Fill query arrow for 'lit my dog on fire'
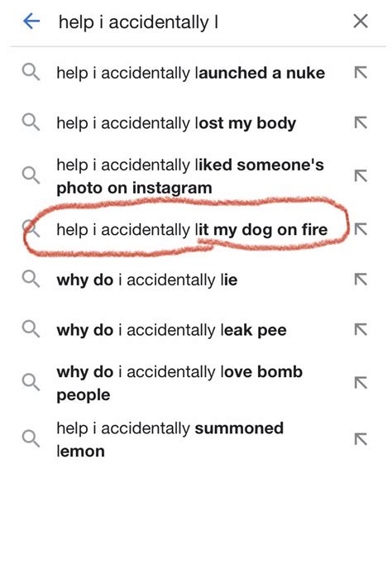 (x=361, y=229)
